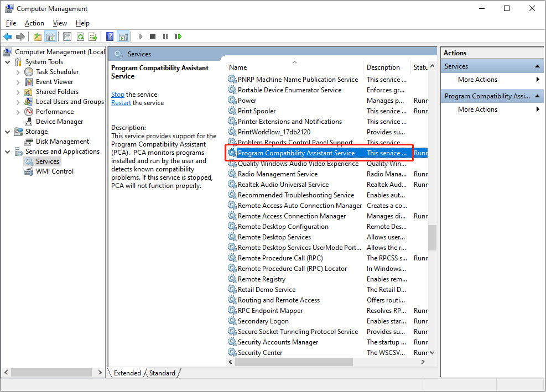Toggle the console tree pane visibility
Viewport: 546px width, 392px height.
click(x=50, y=36)
